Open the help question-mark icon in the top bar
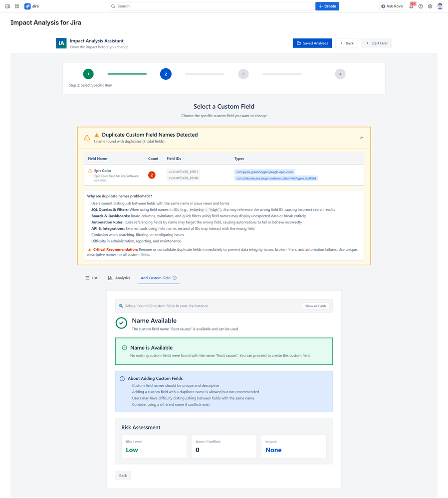Screen dimensions: 448x498 (x=421, y=6)
